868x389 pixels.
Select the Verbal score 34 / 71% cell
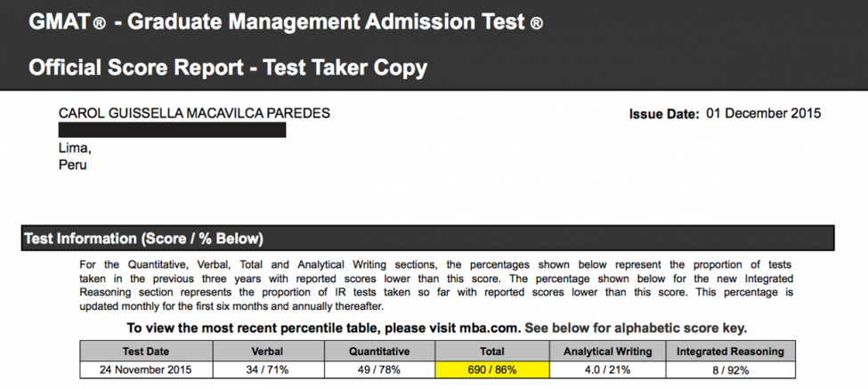[267, 369]
